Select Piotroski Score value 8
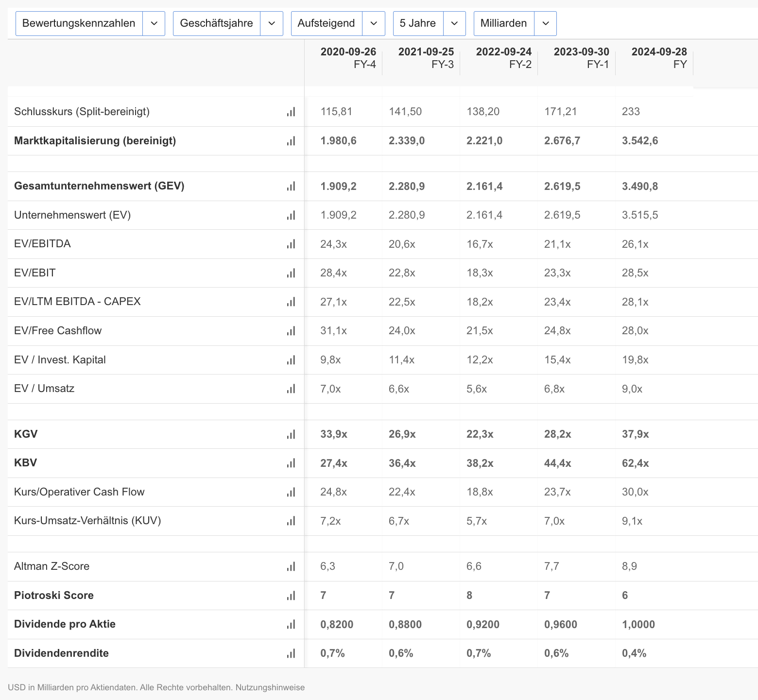 (x=469, y=596)
